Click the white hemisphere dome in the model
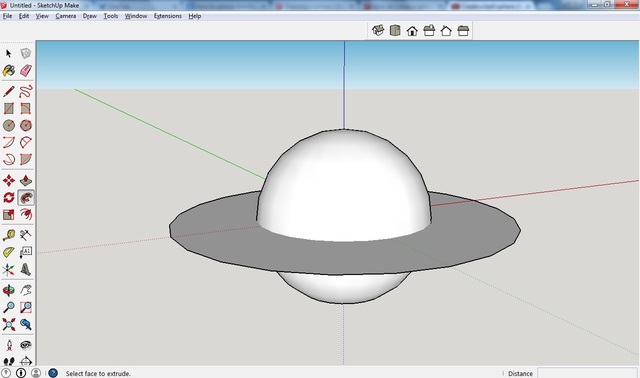This screenshot has width=640, height=378. [344, 184]
